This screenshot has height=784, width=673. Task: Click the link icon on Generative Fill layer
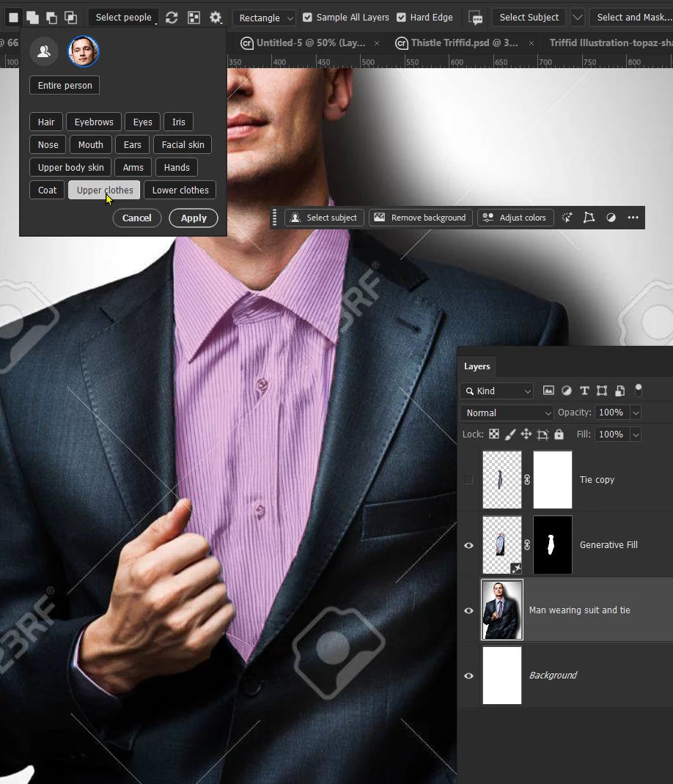click(527, 545)
